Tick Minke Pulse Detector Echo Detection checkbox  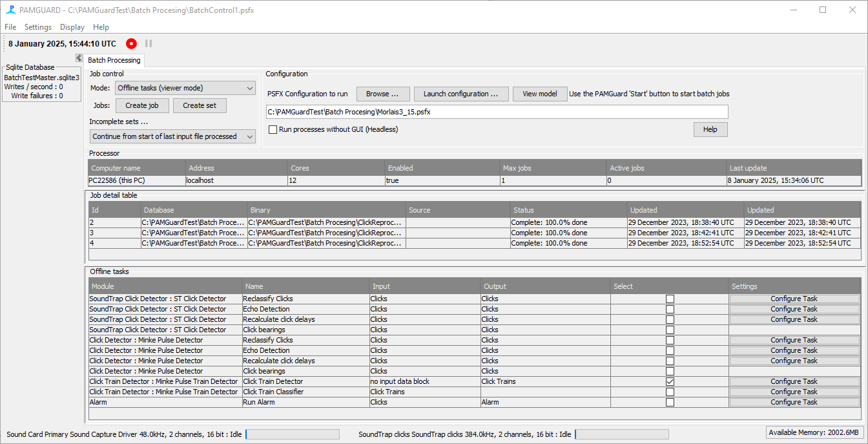670,350
